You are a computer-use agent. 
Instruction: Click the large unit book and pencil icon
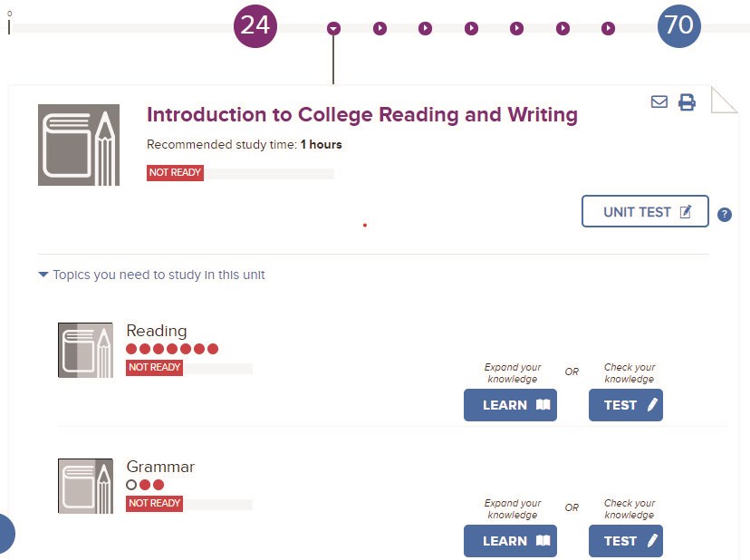(x=79, y=145)
